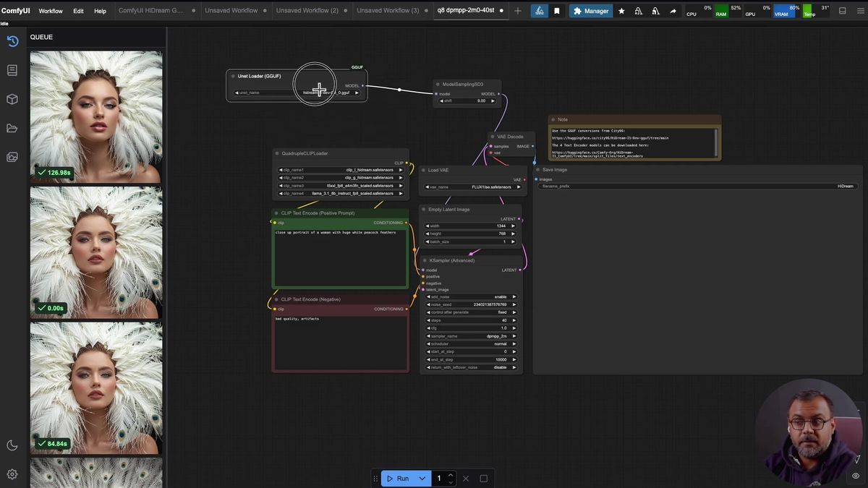Screen dimensions: 868x488
Task: Collapse the Save Image node dot
Action: (537, 170)
